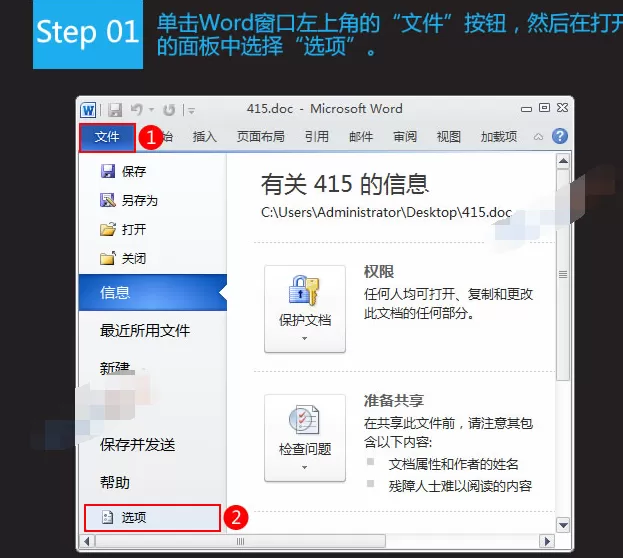Viewport: 623px width, 558px height.
Task: Open 最近所用文件 recent files section
Action: [145, 330]
